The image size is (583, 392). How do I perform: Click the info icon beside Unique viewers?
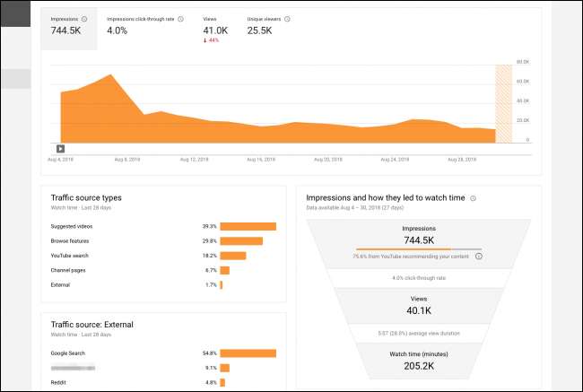(287, 18)
